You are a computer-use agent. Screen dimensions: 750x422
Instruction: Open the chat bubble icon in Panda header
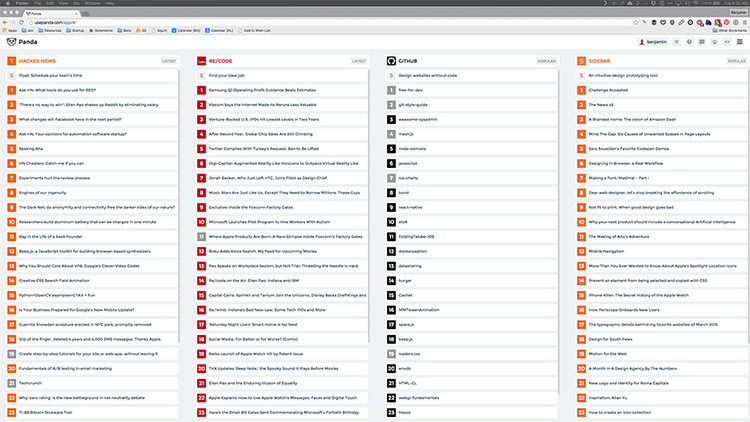[702, 42]
